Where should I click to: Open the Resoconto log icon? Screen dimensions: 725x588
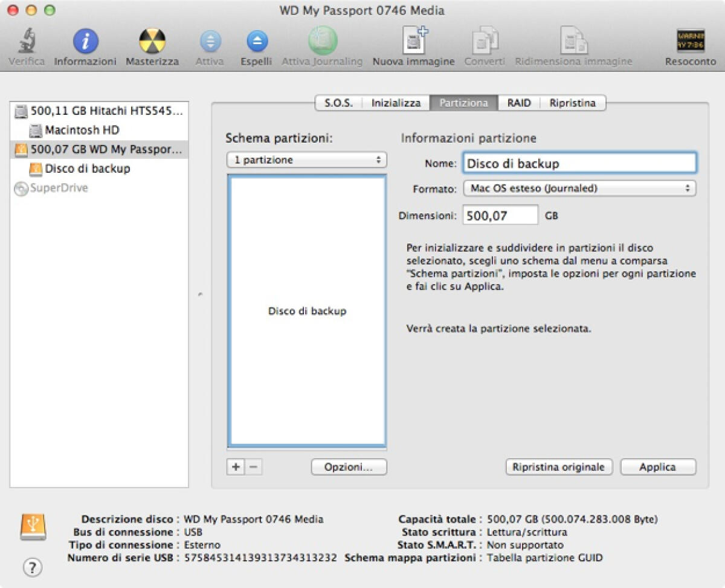691,41
